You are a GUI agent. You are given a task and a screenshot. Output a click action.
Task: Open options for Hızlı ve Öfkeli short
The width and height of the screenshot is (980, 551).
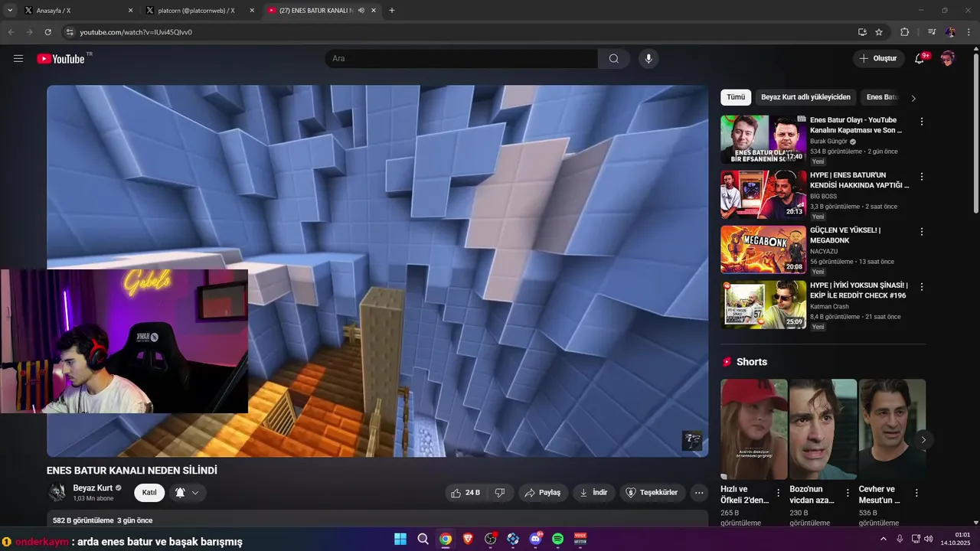point(779,493)
